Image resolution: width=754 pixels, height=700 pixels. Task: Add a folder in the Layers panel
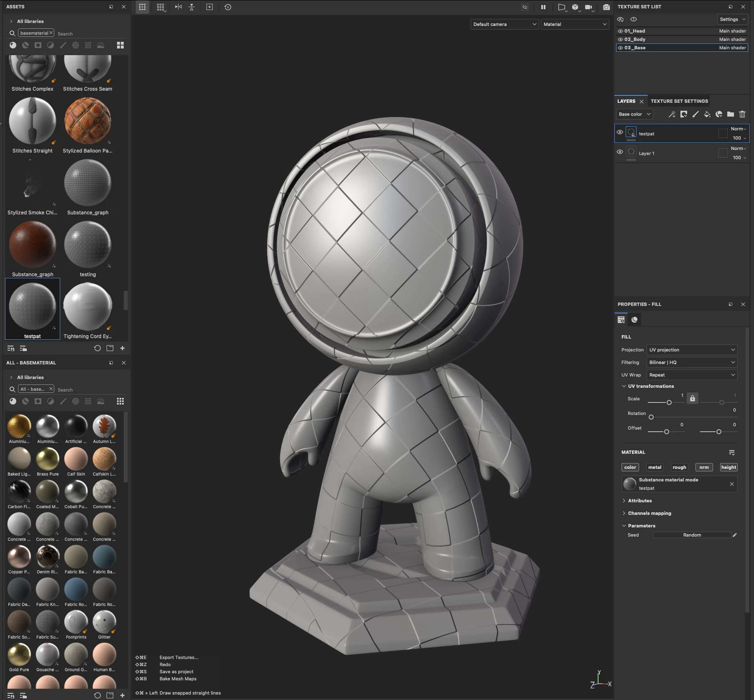point(731,114)
